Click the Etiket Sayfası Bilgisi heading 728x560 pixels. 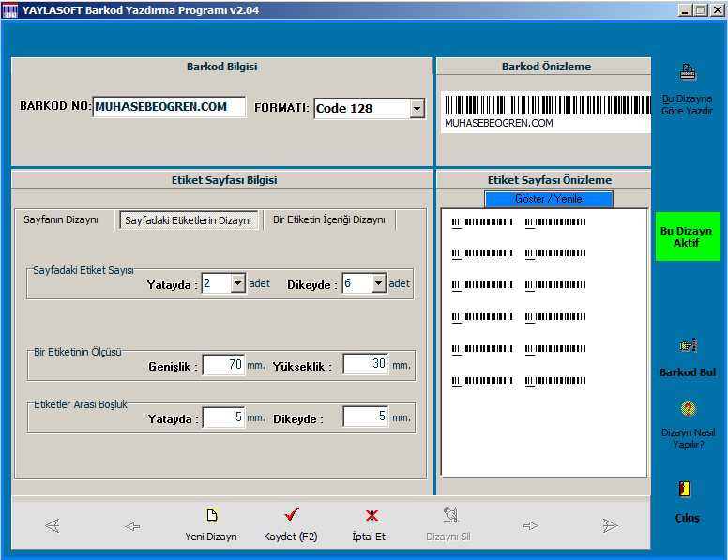[x=224, y=180]
